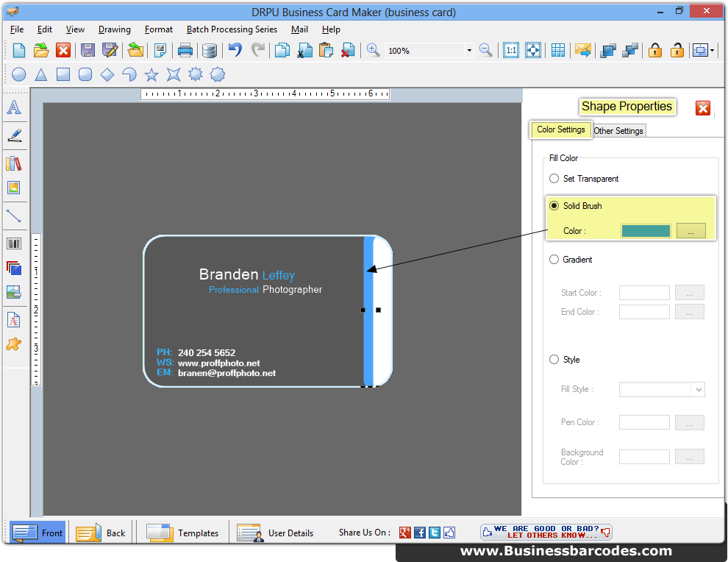Open file with the folder icon
Screen dimensions: 728x562
(41, 50)
